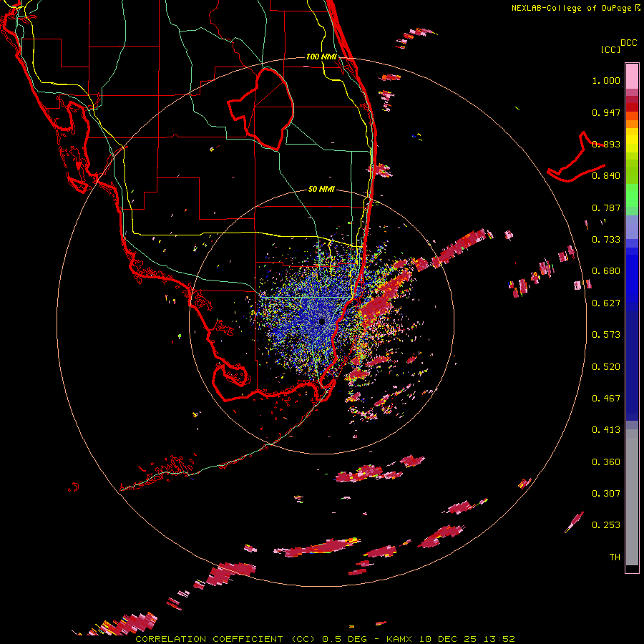Click the KAMX station identifier

point(399,639)
